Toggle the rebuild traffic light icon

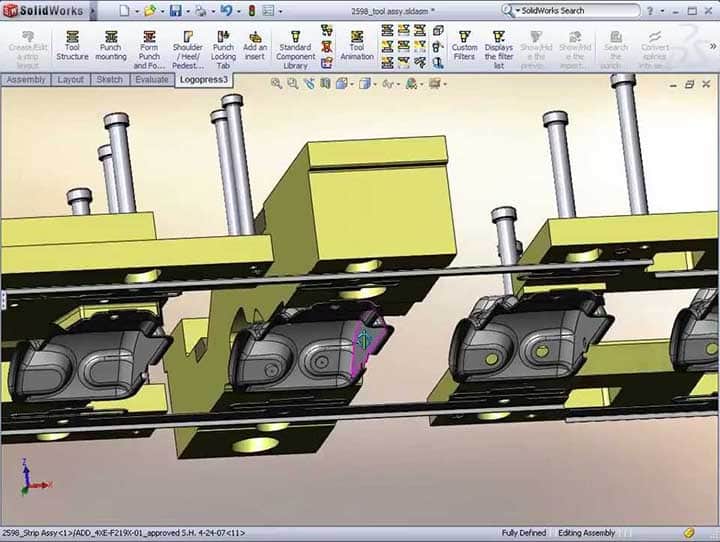pos(251,10)
